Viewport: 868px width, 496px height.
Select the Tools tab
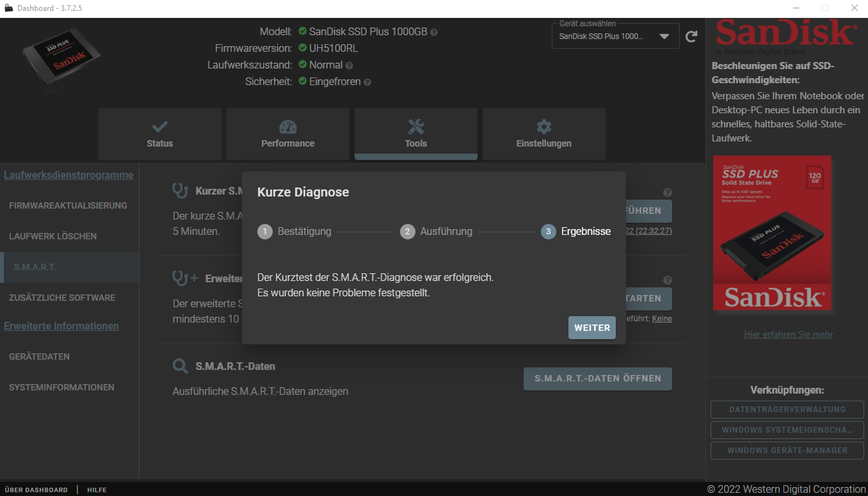[x=416, y=134]
